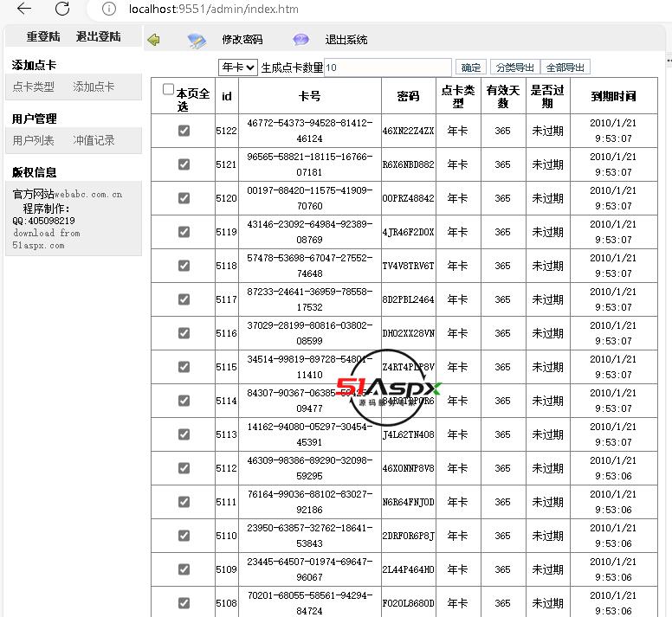The width and height of the screenshot is (672, 617).
Task: Uncheck the checkbox for row 5121
Action: [184, 164]
